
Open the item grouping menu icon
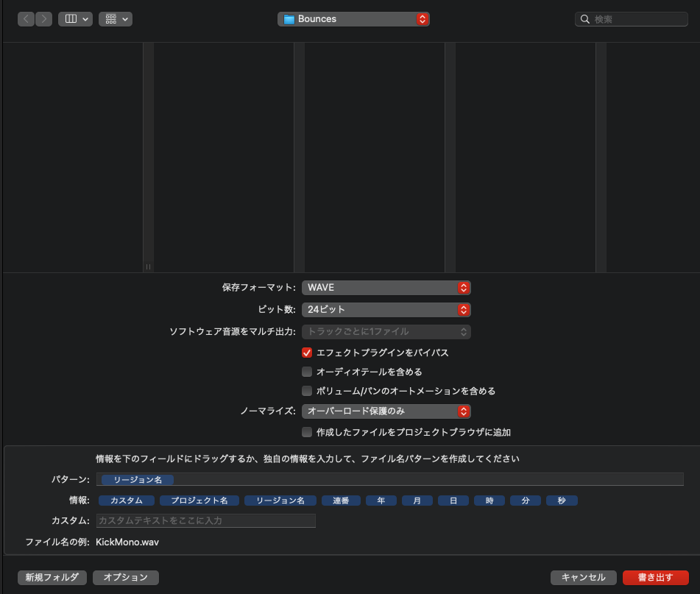click(115, 19)
